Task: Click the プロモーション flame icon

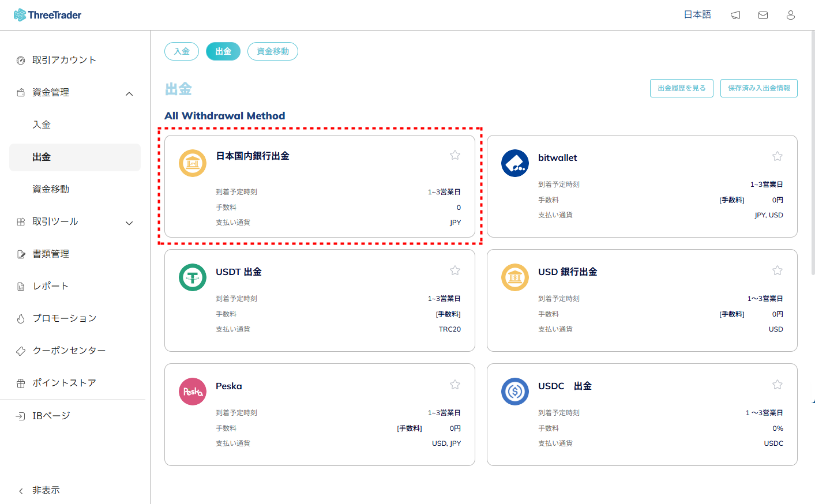Action: click(x=21, y=319)
